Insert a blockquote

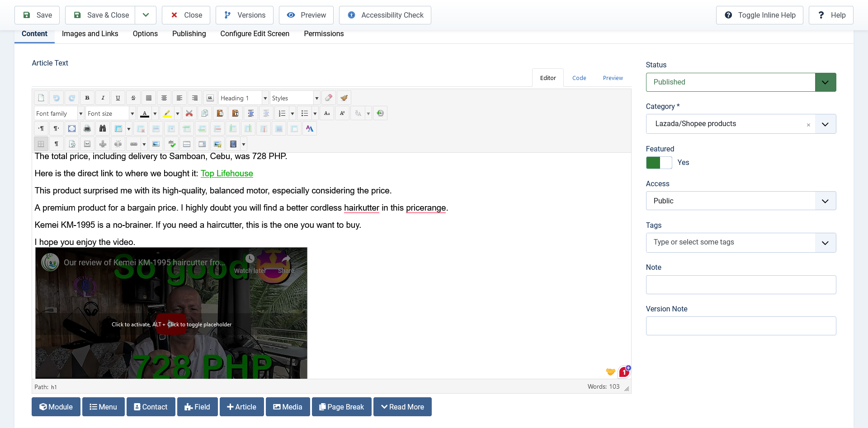[x=210, y=98]
